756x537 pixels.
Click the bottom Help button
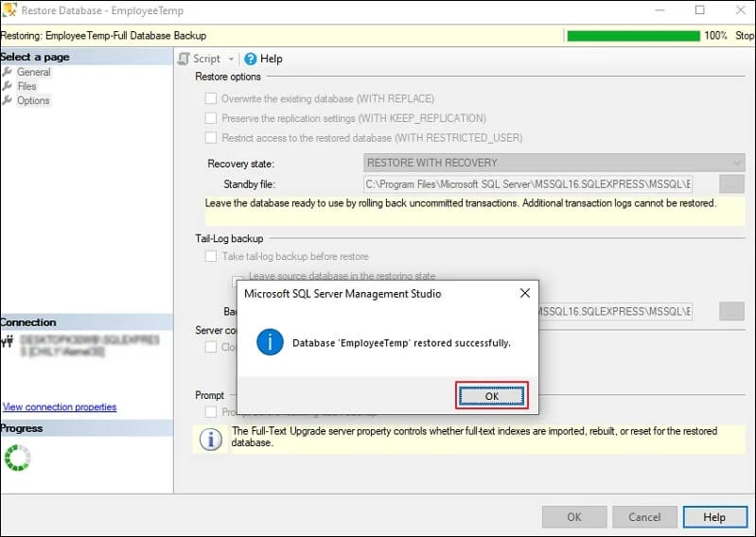point(714,517)
